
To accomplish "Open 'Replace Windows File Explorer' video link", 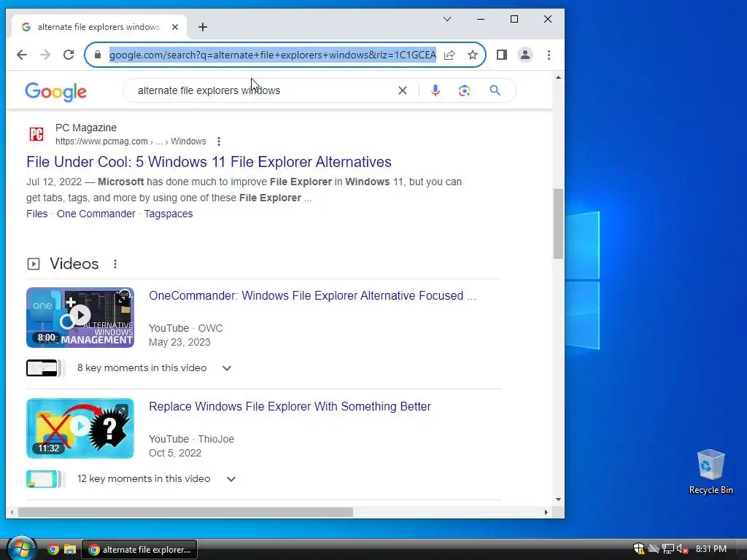I will pos(290,407).
